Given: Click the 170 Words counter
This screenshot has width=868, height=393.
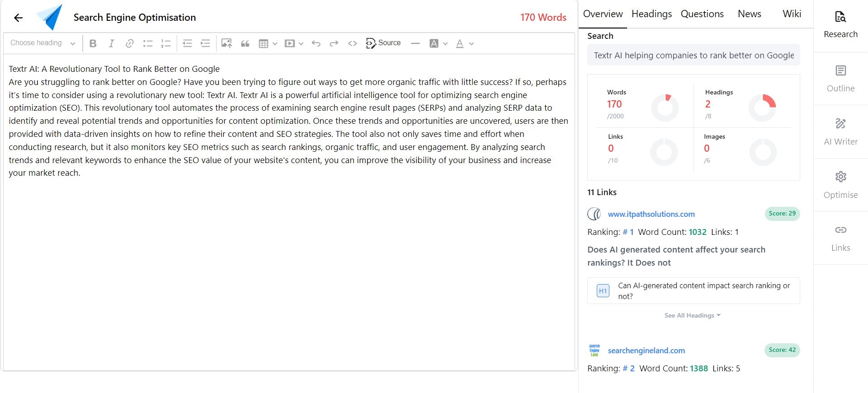Looking at the screenshot, I should [x=543, y=17].
